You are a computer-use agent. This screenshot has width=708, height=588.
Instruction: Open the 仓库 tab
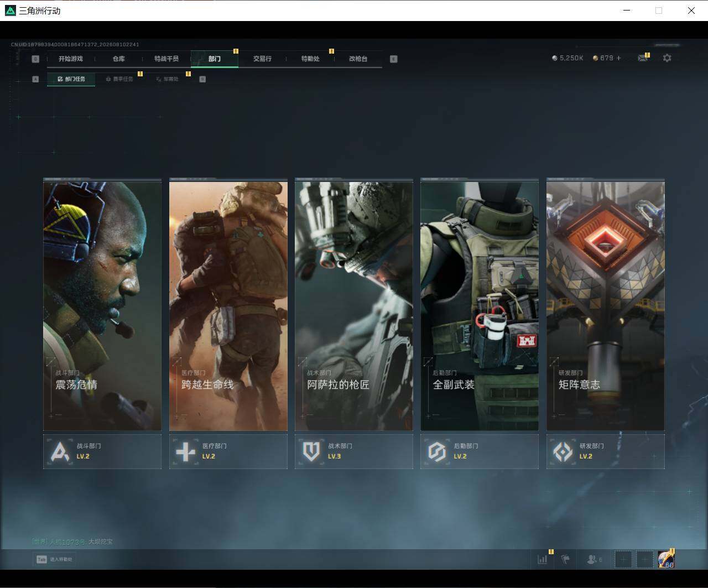[x=119, y=59]
